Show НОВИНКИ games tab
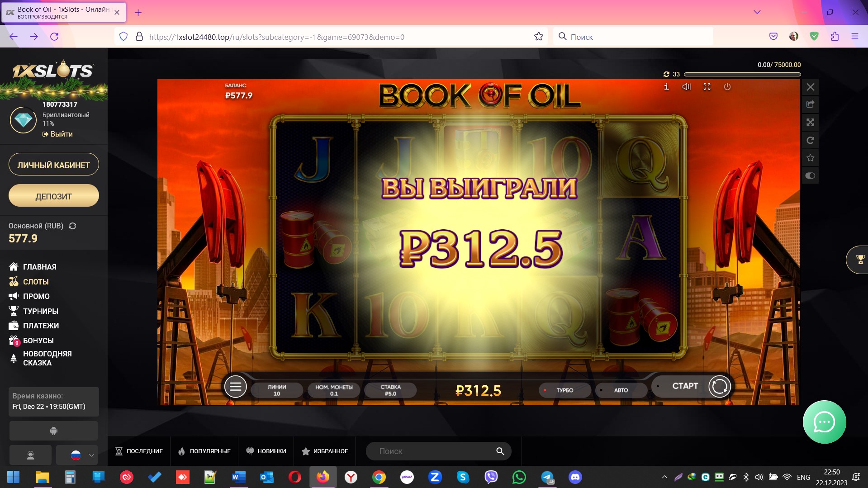 pyautogui.click(x=266, y=451)
